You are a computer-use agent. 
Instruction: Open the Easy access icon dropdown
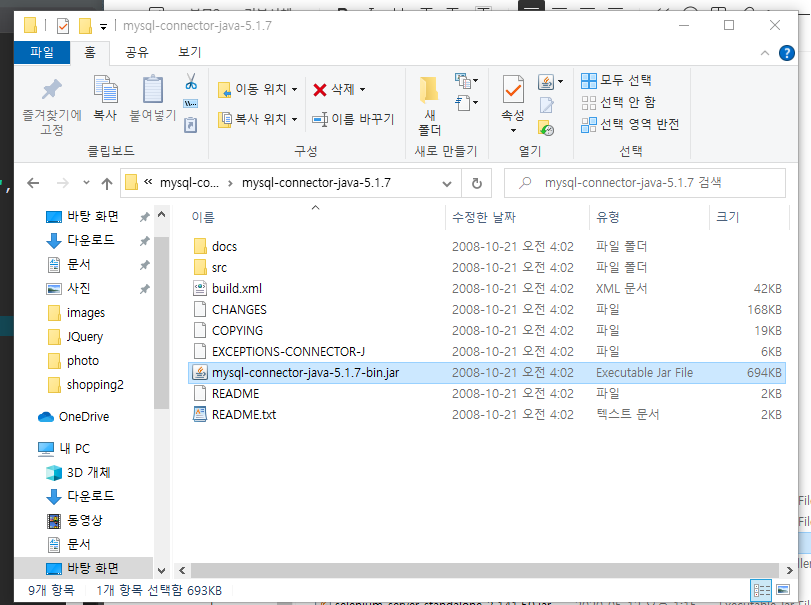466,102
